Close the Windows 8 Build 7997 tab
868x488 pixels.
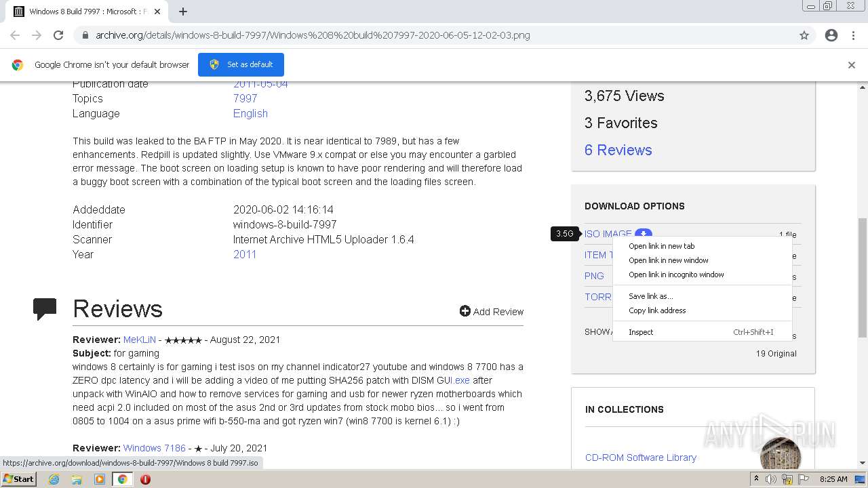point(157,12)
